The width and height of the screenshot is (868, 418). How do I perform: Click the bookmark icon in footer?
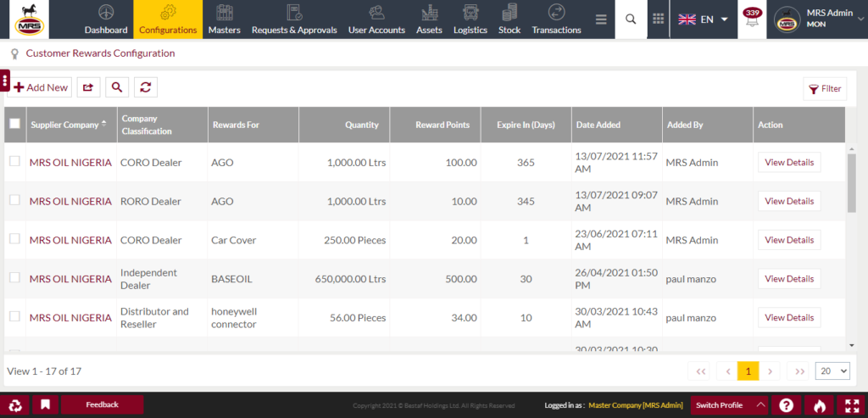[45, 404]
